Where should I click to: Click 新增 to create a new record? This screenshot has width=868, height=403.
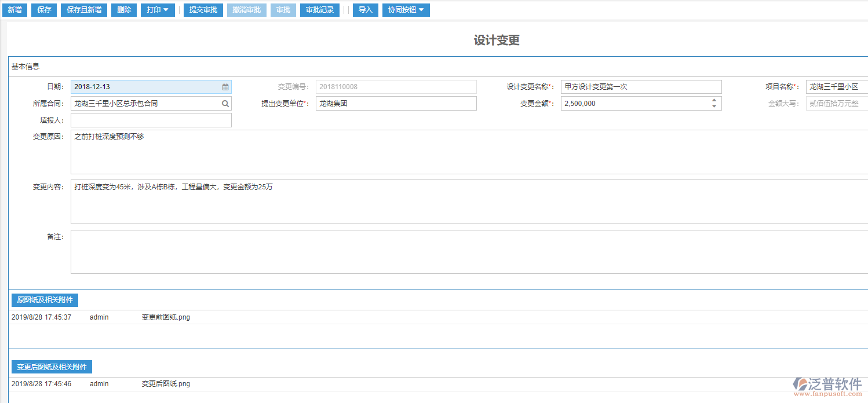tap(14, 10)
